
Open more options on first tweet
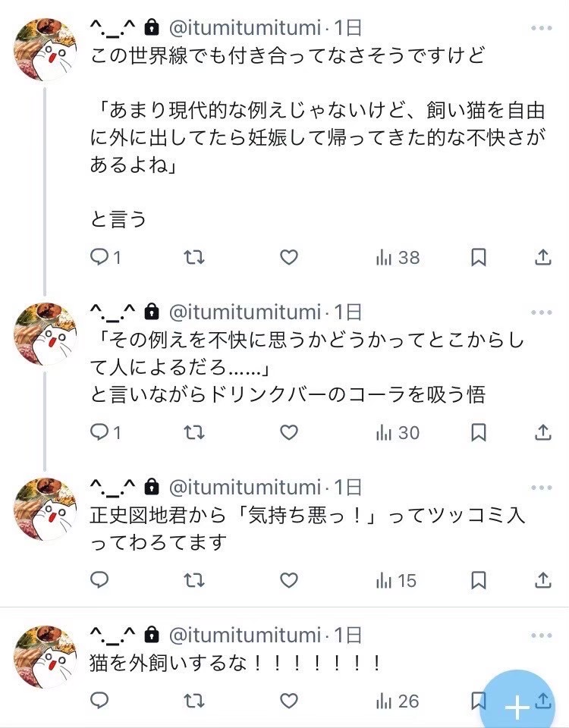coord(542,29)
